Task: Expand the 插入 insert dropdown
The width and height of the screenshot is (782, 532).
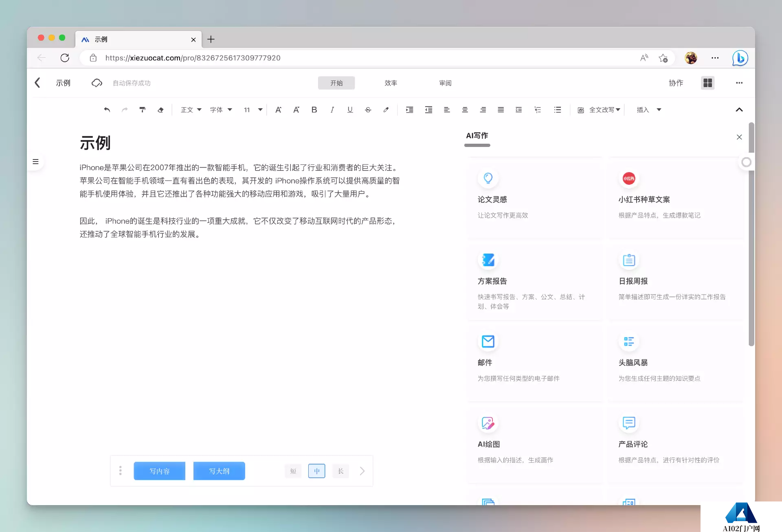Action: point(649,109)
